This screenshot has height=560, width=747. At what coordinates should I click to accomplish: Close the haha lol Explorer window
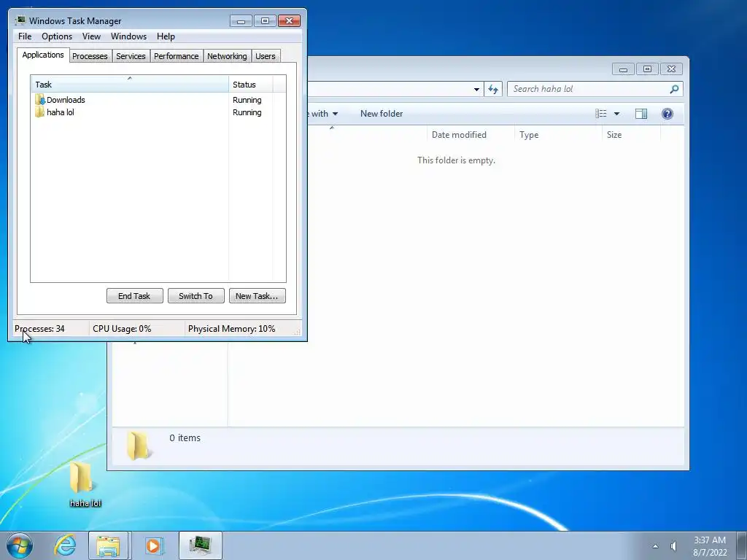click(x=671, y=69)
